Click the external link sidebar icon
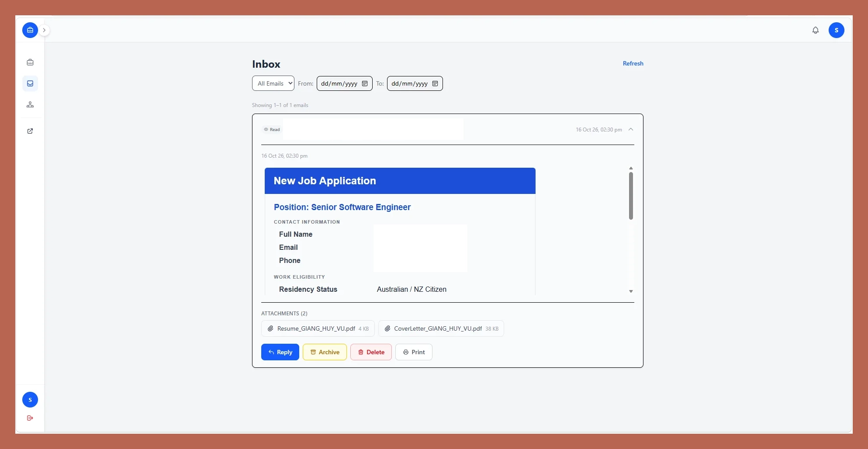The height and width of the screenshot is (449, 868). pos(30,131)
